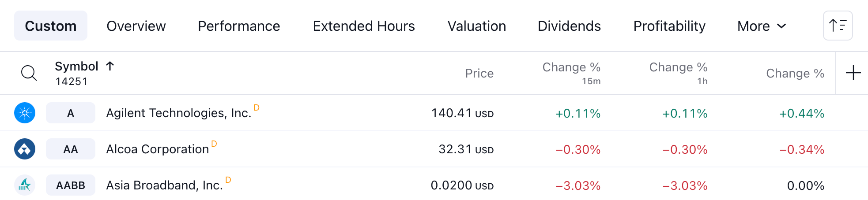Image resolution: width=868 pixels, height=200 pixels.
Task: Click the Symbol sort ascending arrow
Action: [110, 66]
